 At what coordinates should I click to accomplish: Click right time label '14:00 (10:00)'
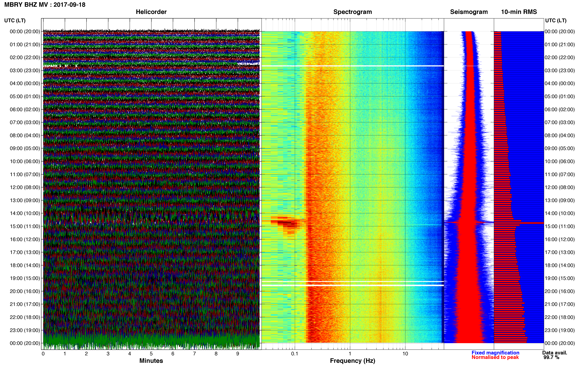(x=560, y=213)
